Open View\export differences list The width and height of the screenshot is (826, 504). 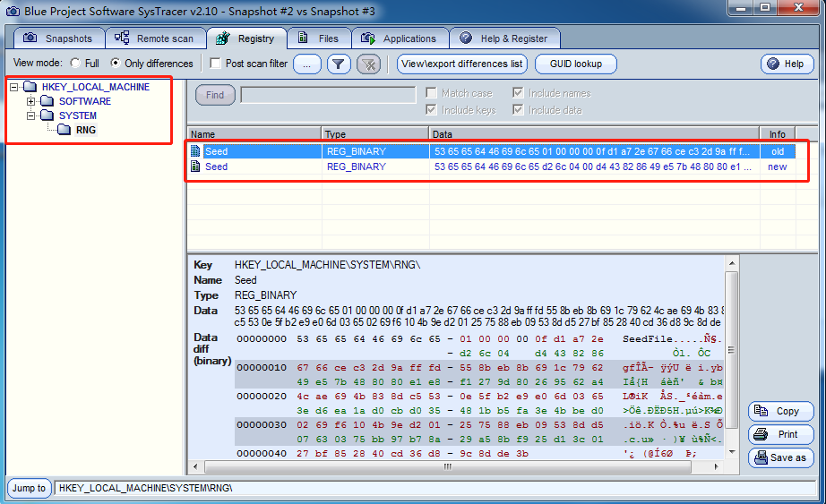pos(462,64)
